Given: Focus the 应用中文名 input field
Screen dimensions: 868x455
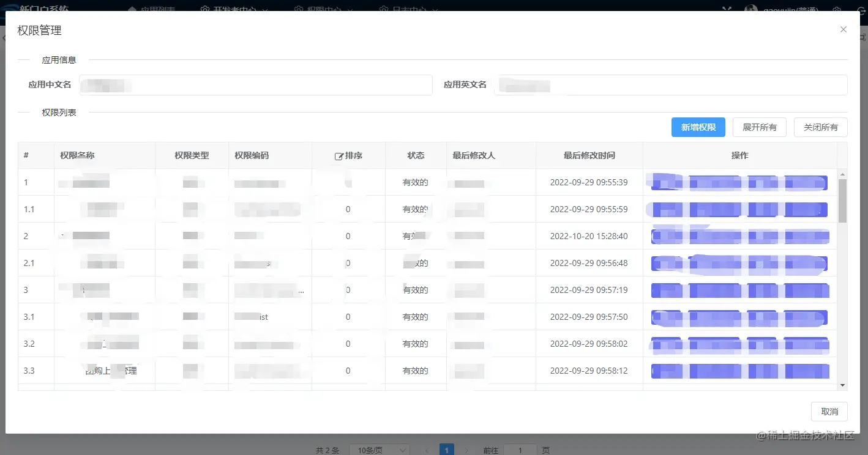Looking at the screenshot, I should (255, 85).
